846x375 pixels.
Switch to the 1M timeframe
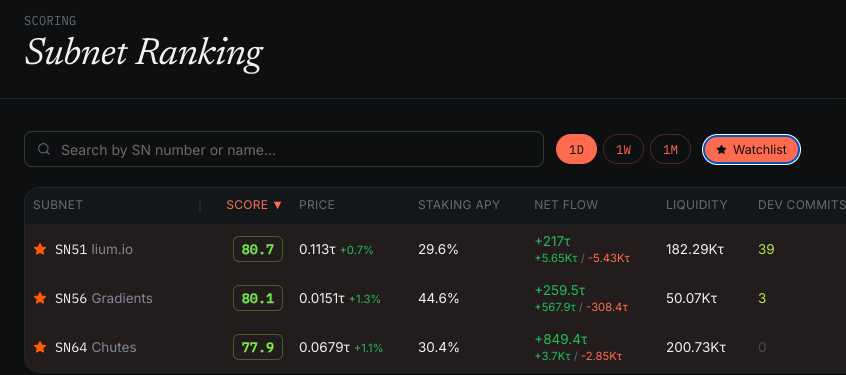tap(670, 149)
